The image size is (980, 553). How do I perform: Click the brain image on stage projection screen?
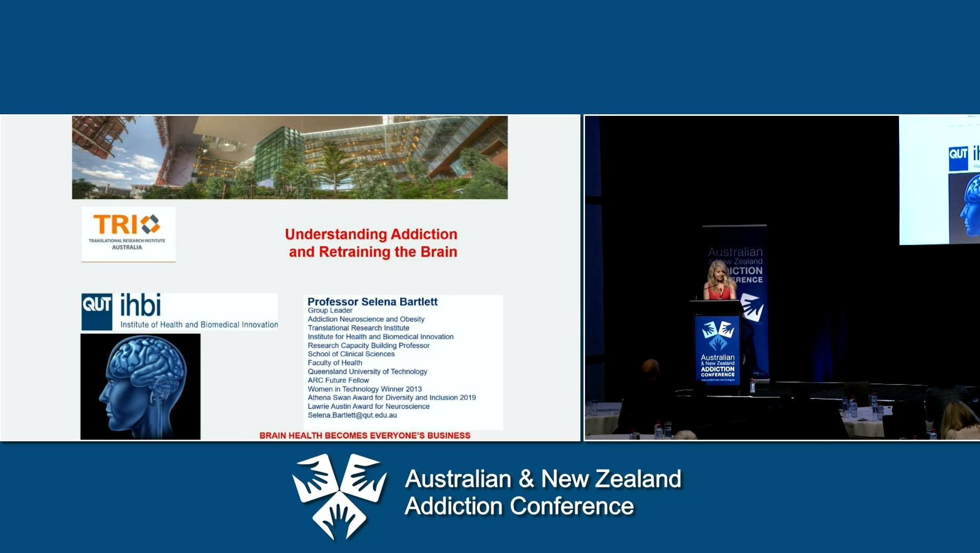[x=965, y=208]
